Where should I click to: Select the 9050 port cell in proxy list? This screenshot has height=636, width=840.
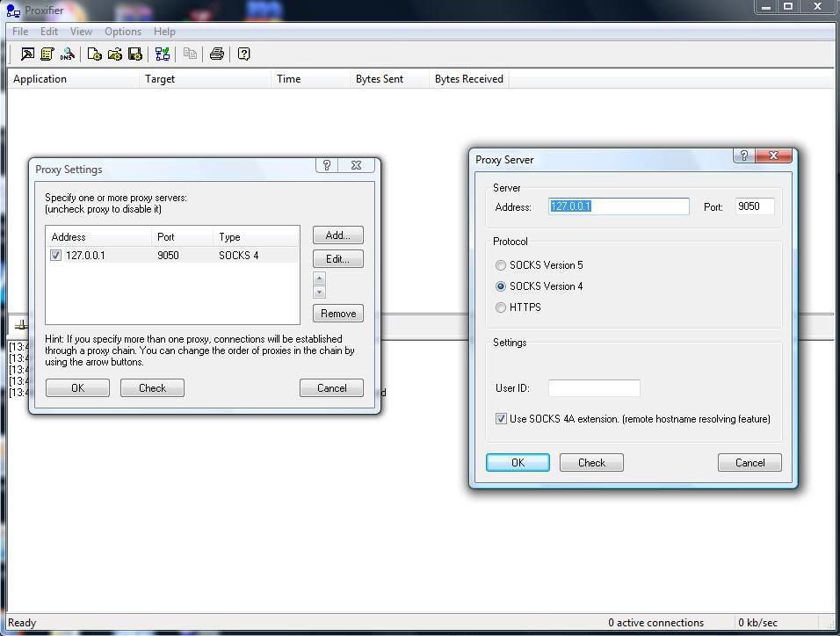pos(168,255)
